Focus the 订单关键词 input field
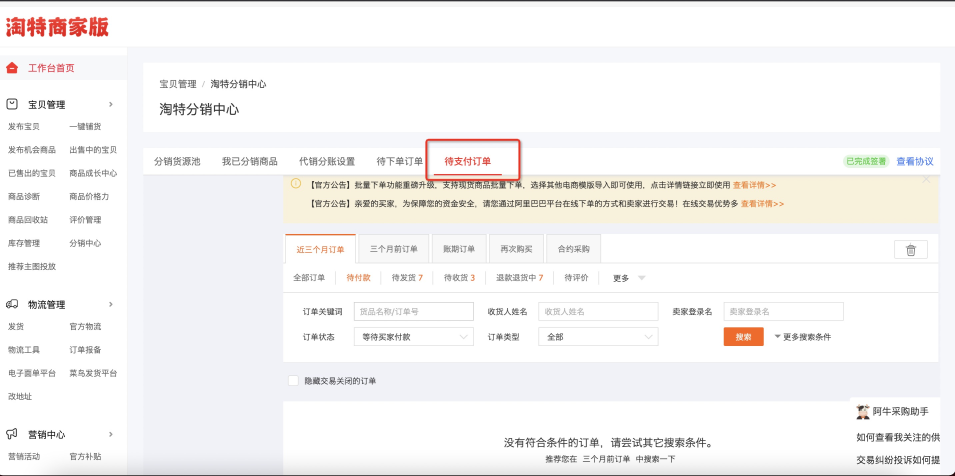The height and width of the screenshot is (476, 955). (x=414, y=311)
